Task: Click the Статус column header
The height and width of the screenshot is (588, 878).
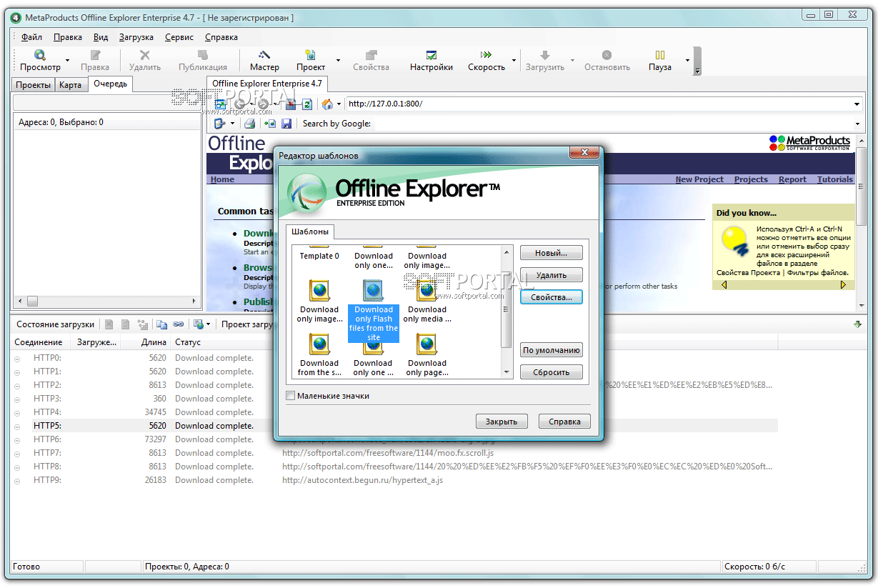Action: coord(188,342)
